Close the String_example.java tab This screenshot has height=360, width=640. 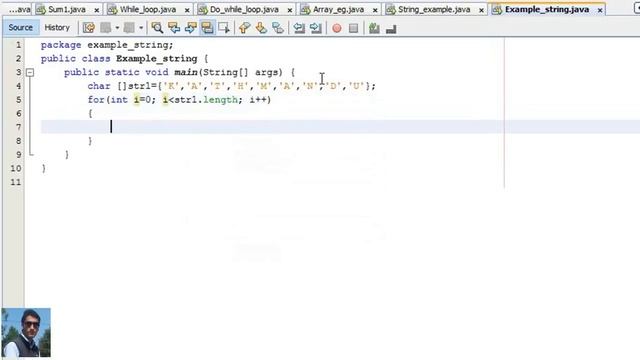[481, 10]
